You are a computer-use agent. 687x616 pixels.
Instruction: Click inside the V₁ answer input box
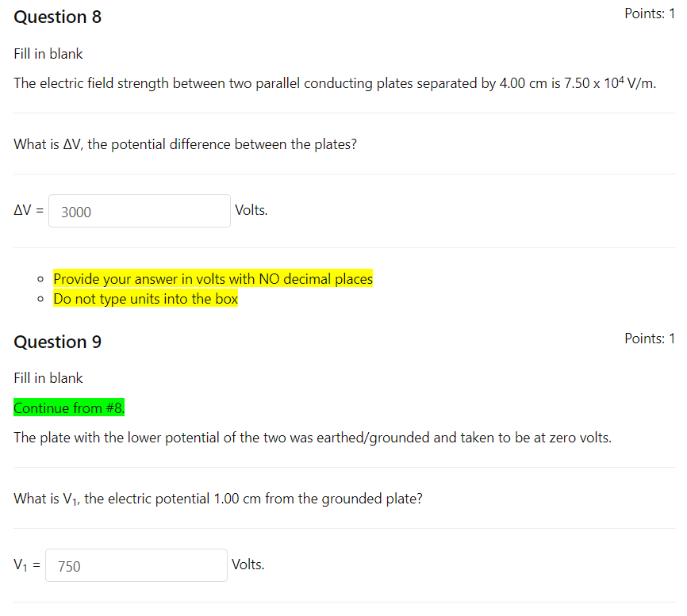136,564
